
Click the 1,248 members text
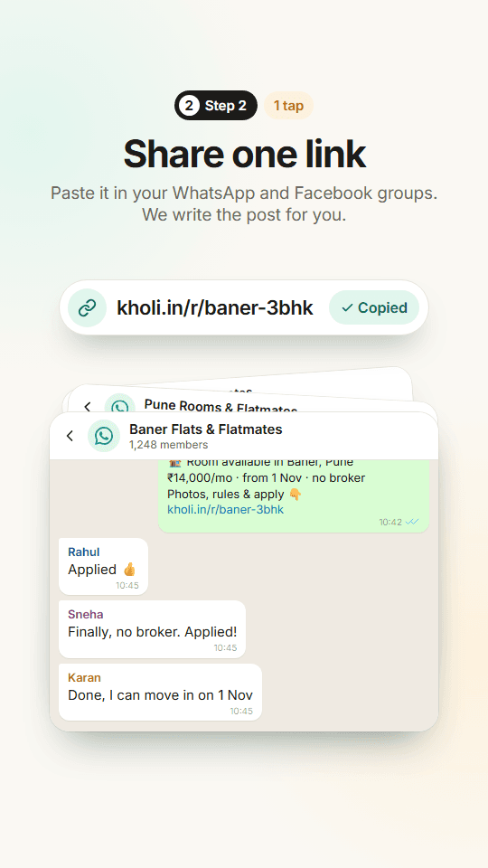point(169,445)
